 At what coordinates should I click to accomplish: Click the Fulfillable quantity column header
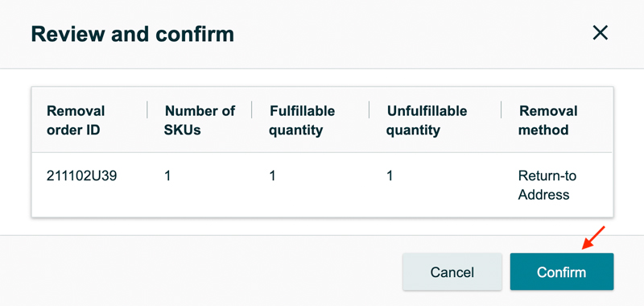coord(303,120)
